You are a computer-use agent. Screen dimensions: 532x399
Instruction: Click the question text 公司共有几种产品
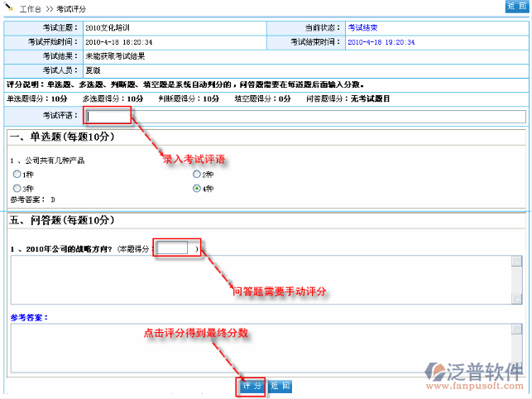(55, 161)
